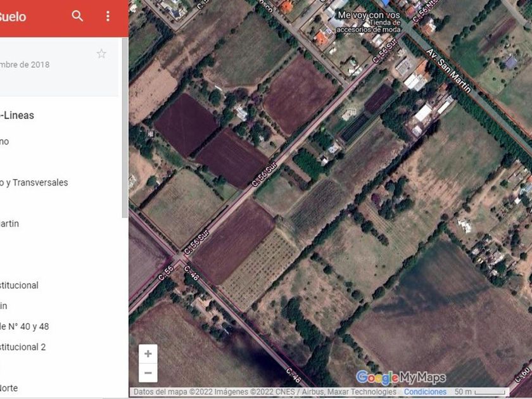Click the Google My Maps logo
The image size is (532, 399).
pos(401,377)
